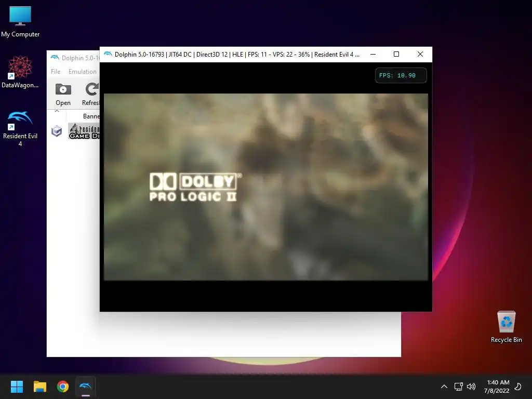Click the Dolphin taskbar icon
The width and height of the screenshot is (532, 399).
pyautogui.click(x=86, y=387)
